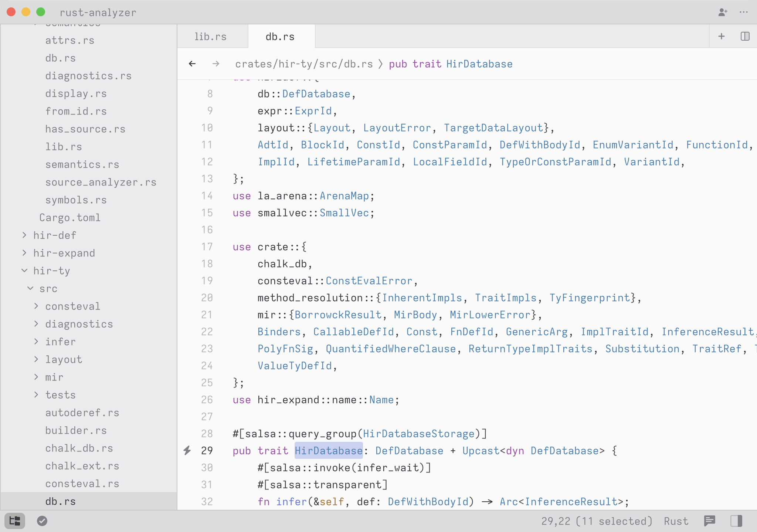
Task: Collapse the hir-ty folder
Action: pos(51,271)
